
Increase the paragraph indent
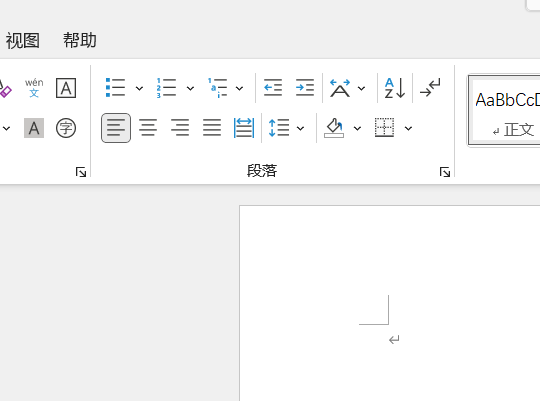(305, 88)
